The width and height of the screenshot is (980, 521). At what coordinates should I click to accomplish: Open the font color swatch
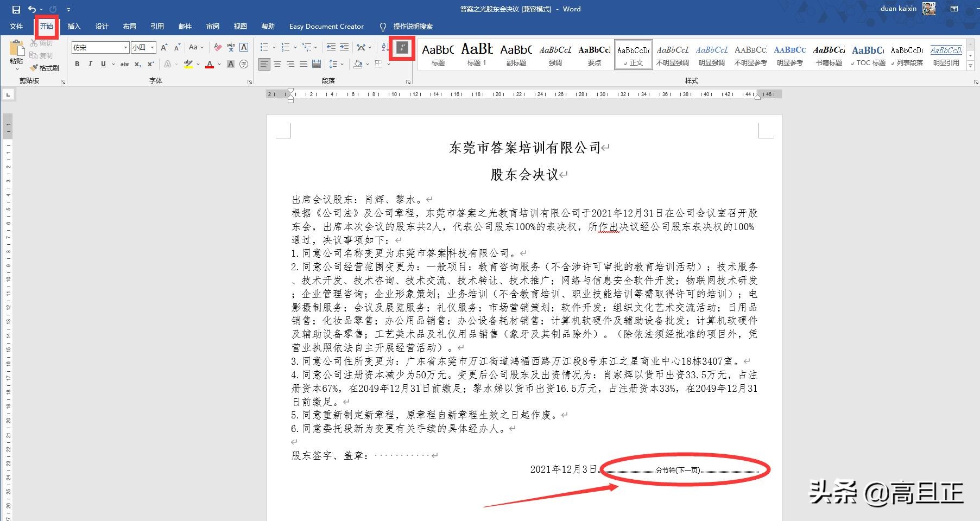[210, 65]
